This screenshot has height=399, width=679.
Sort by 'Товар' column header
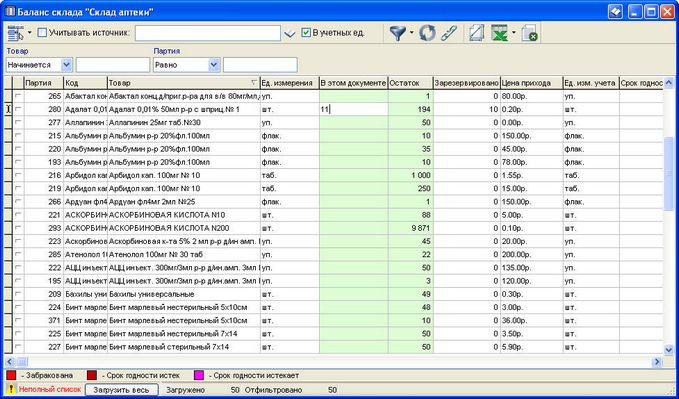[184, 83]
